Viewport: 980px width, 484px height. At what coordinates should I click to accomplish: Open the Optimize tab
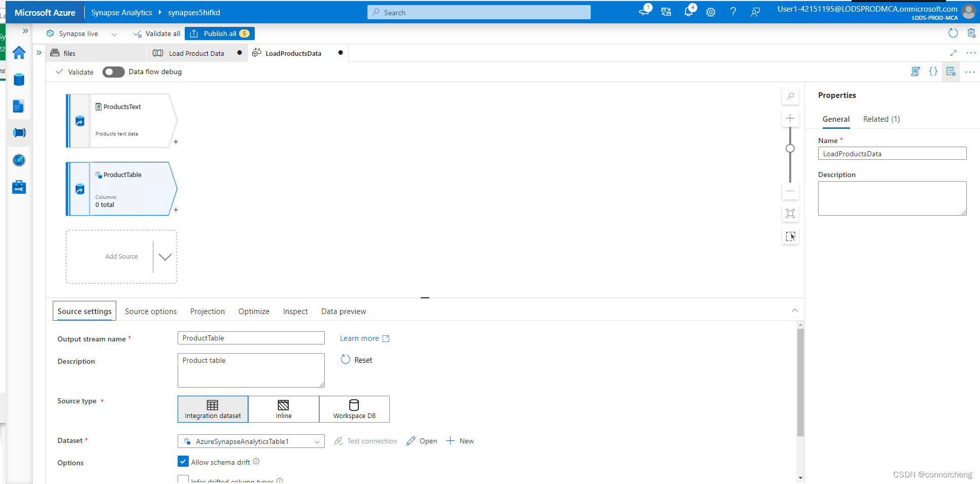[254, 312]
